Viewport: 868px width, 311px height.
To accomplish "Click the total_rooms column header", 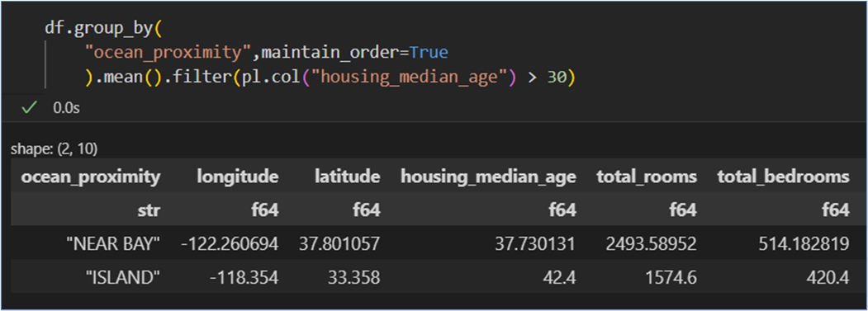I will (647, 177).
